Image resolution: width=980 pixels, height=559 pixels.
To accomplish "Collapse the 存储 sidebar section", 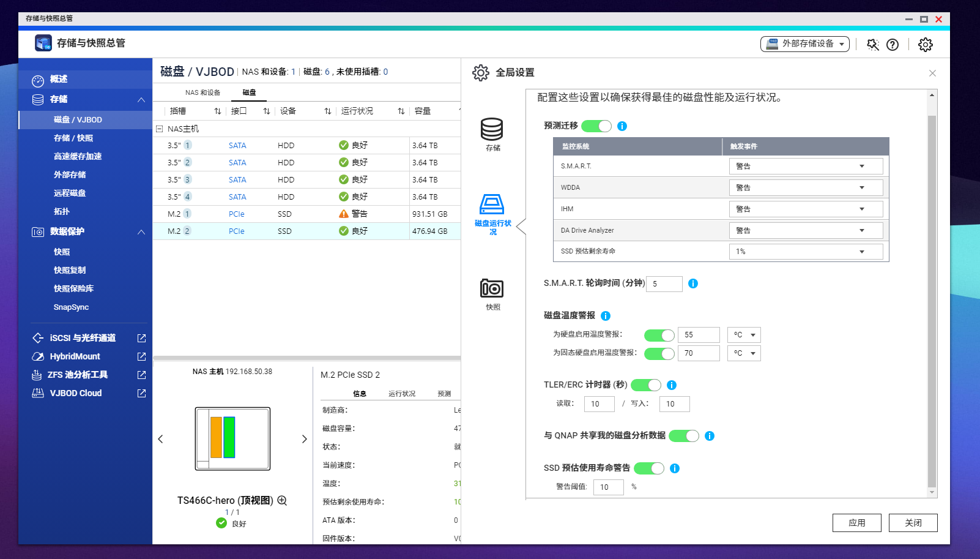I will [x=141, y=100].
